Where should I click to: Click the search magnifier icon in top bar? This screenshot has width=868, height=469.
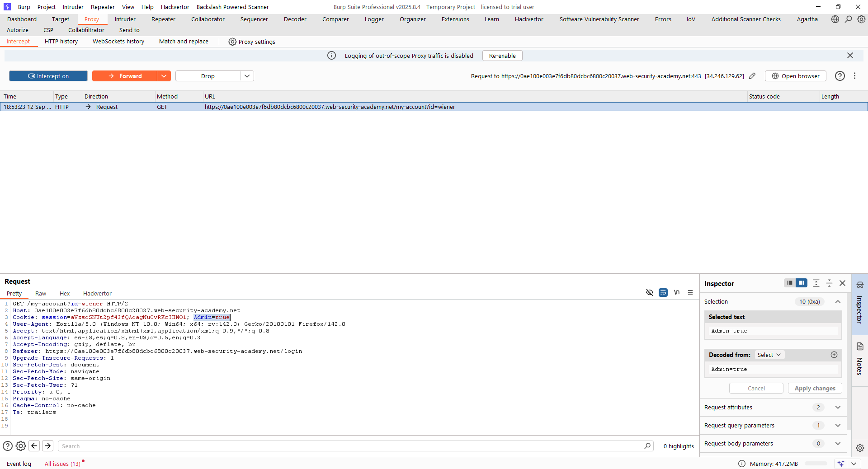pos(849,19)
